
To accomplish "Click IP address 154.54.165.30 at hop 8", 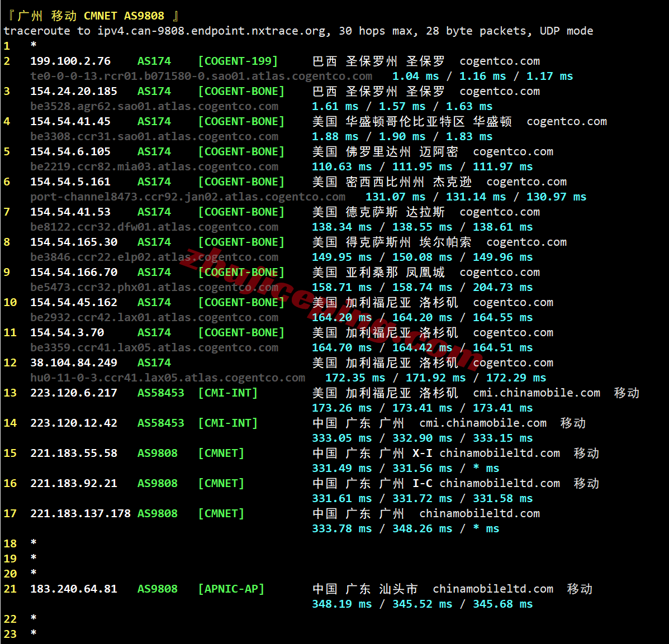I will pyautogui.click(x=74, y=242).
